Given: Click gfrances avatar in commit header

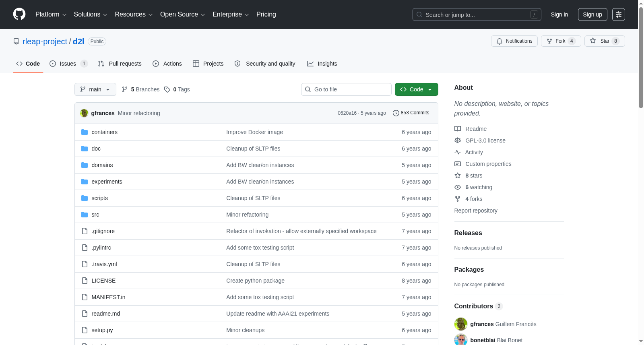Looking at the screenshot, I should tap(84, 113).
